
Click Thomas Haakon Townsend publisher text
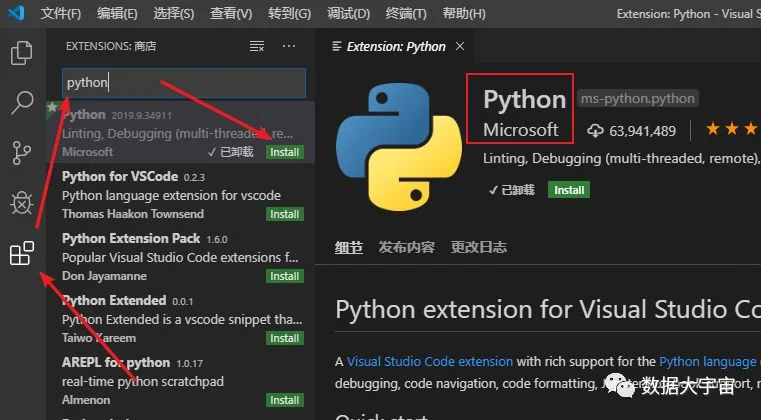click(x=133, y=214)
